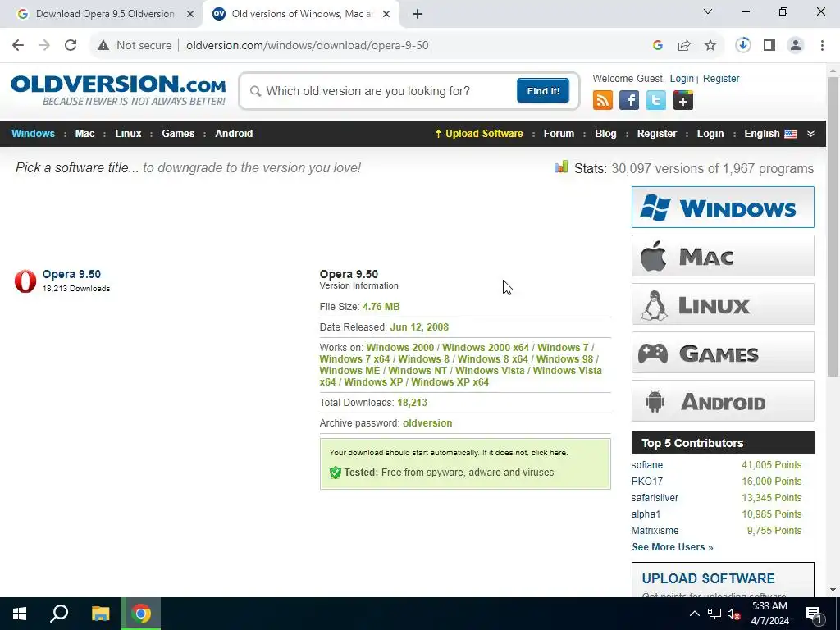This screenshot has height=630, width=840.
Task: Open Chrome's three-dot menu
Action: [822, 46]
